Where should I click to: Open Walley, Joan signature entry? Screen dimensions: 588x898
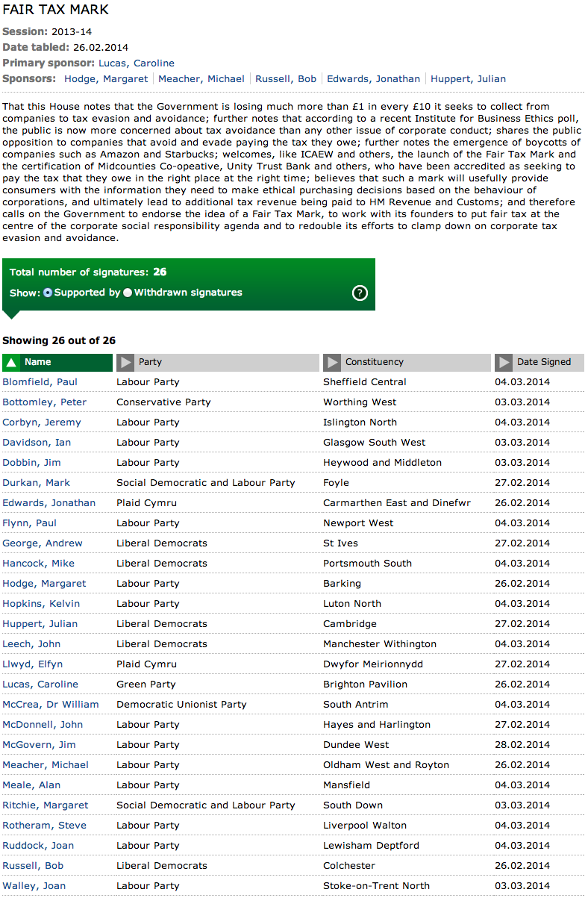point(34,886)
